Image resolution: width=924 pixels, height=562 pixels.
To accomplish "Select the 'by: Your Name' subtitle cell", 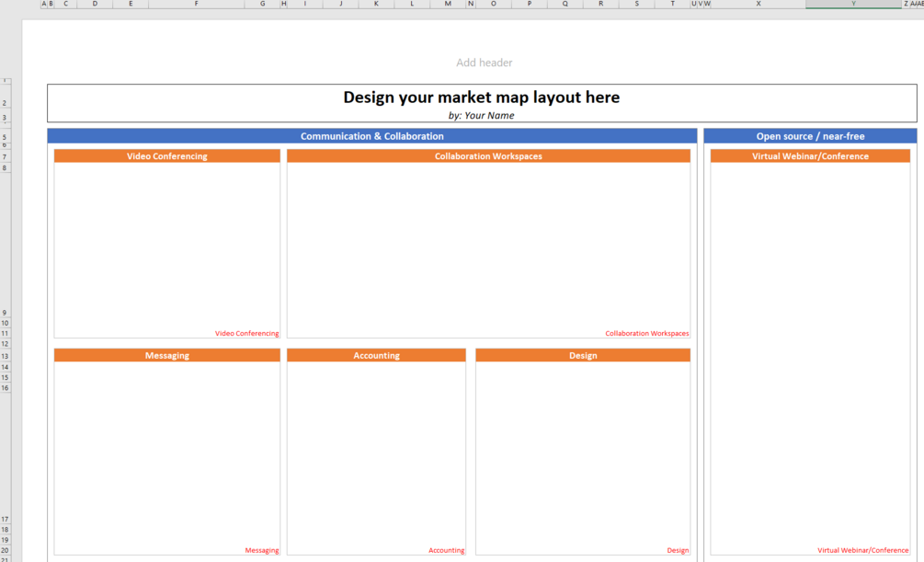I will 482,116.
